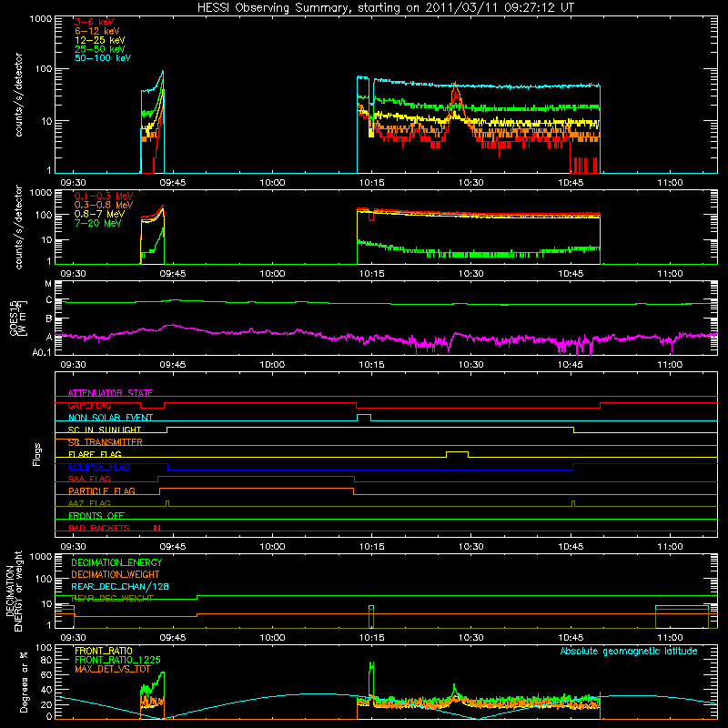Select the FRONTS_OFF flag label

pos(96,516)
